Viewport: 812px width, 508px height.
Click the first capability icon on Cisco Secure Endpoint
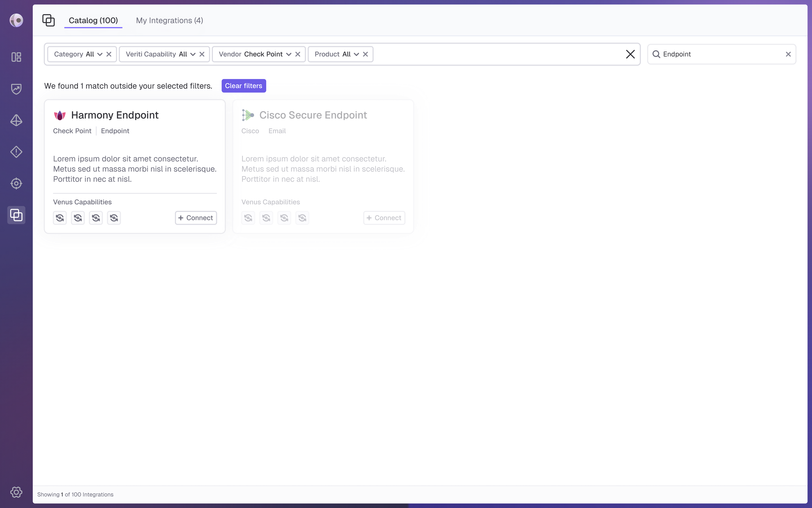click(x=248, y=218)
